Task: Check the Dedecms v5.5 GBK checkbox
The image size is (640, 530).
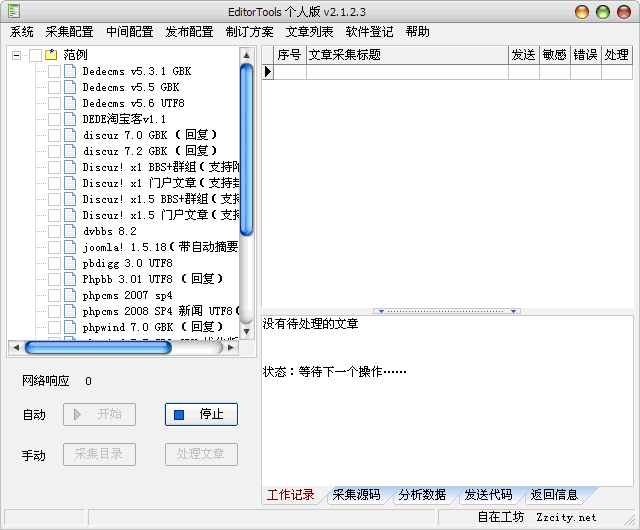Action: tap(54, 87)
